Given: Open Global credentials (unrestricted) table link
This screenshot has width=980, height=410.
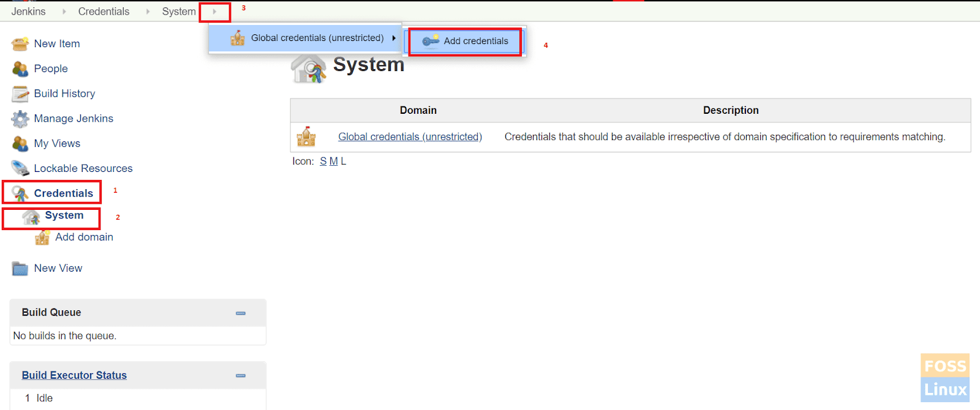Looking at the screenshot, I should (410, 137).
